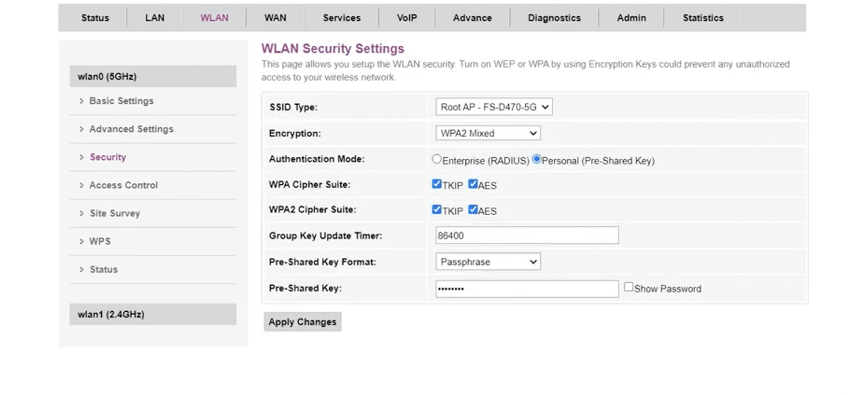Go to Advanced Settings page
Viewport: 868px width, 395px height.
(131, 129)
